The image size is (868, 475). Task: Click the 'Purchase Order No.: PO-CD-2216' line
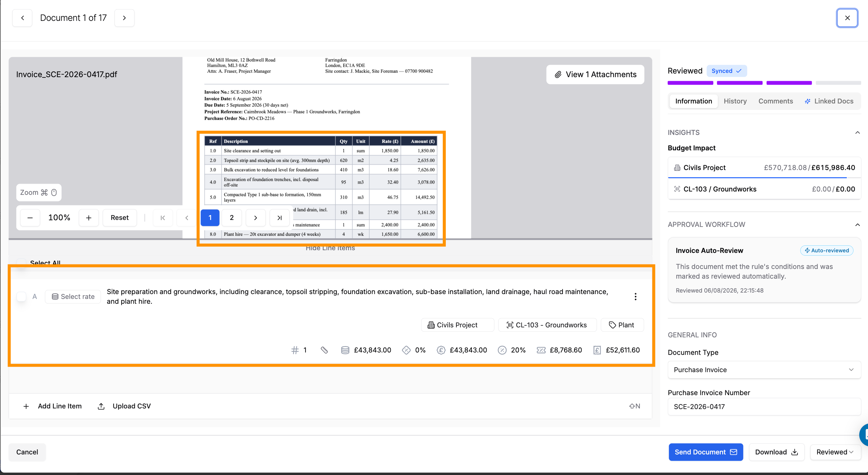239,118
